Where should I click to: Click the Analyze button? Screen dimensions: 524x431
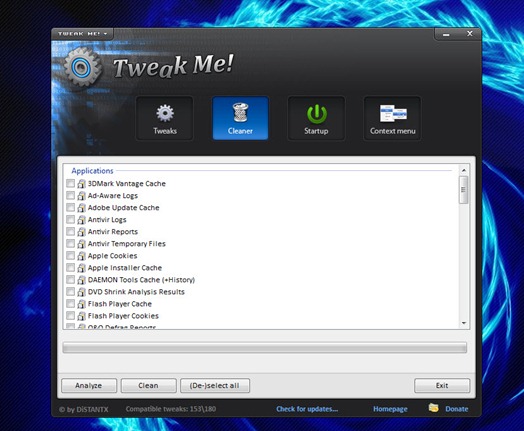coord(89,386)
